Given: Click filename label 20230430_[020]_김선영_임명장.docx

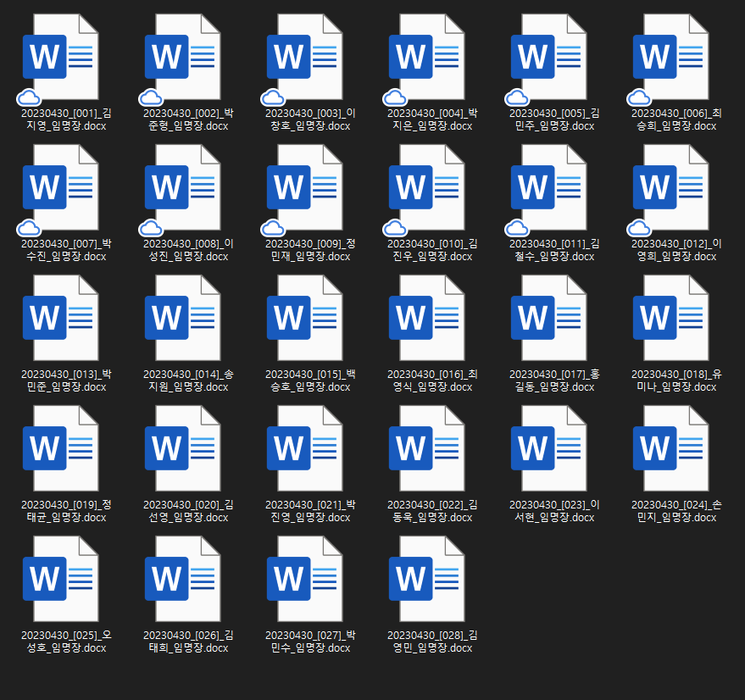Looking at the screenshot, I should (189, 511).
